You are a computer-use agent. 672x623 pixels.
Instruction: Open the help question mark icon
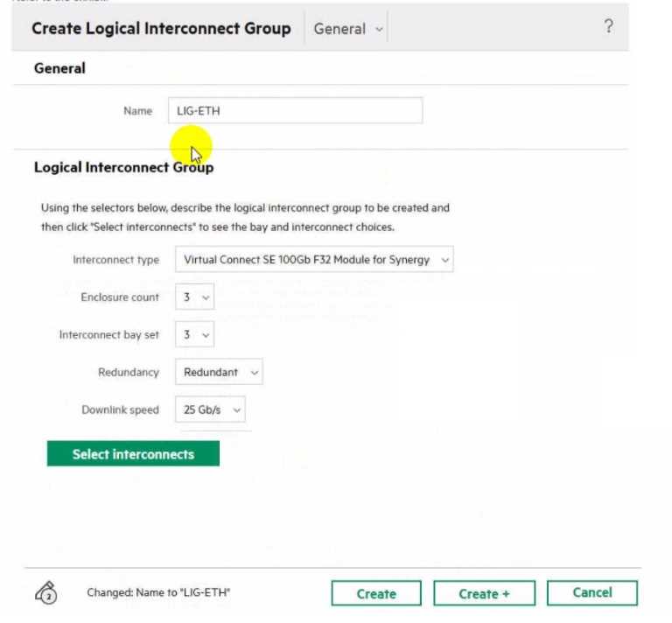tap(609, 27)
